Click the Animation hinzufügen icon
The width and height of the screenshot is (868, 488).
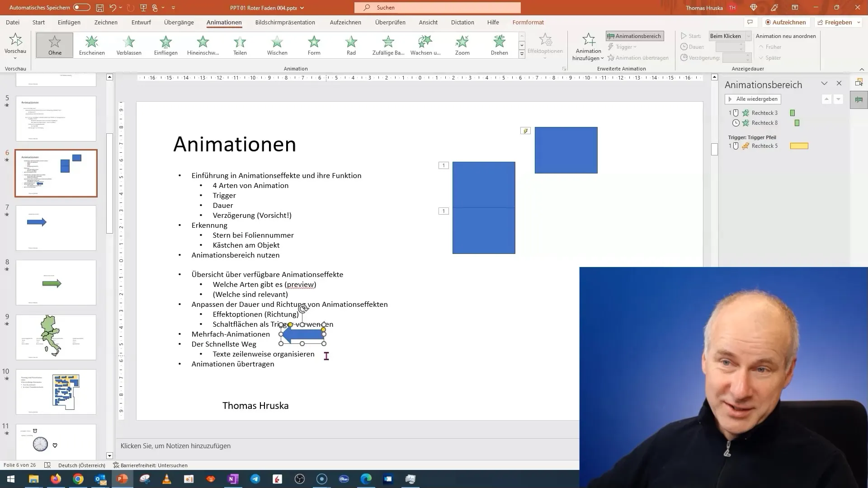coord(588,46)
